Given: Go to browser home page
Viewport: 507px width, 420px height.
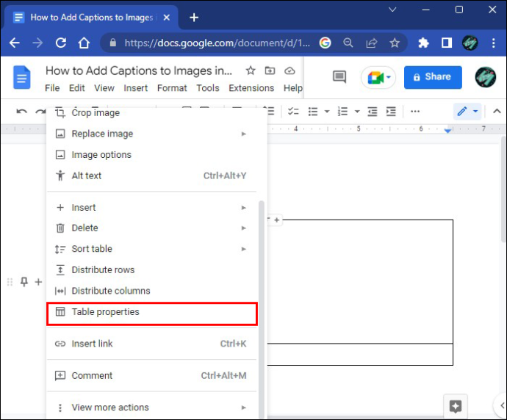Looking at the screenshot, I should click(x=84, y=43).
